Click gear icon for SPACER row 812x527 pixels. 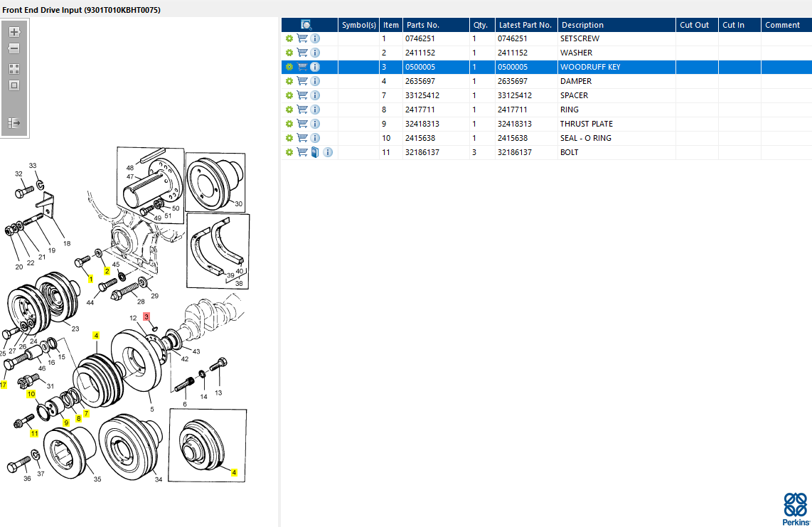289,95
